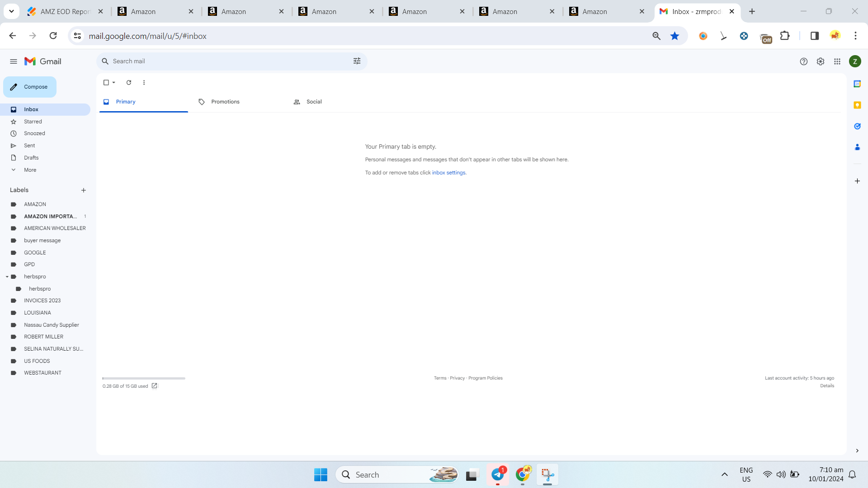
Task: Open select dropdown arrow beside checkbox
Action: (114, 83)
